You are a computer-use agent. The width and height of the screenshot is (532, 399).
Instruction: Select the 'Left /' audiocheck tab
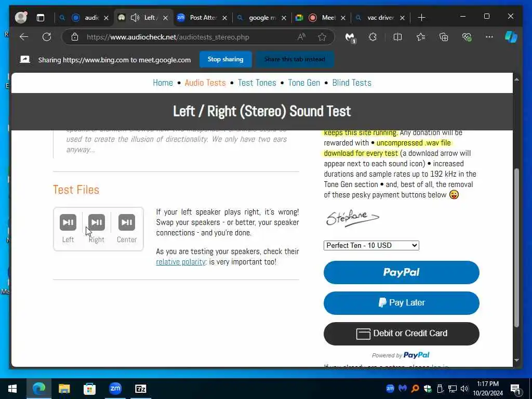click(143, 18)
